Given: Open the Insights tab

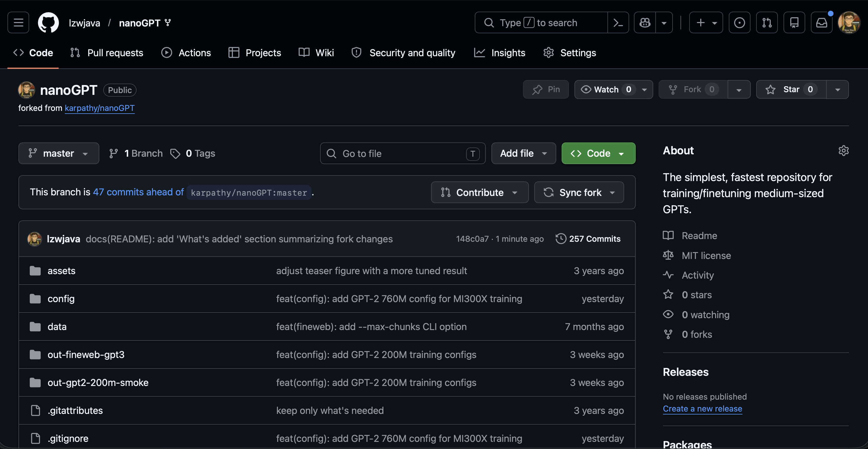Looking at the screenshot, I should [x=500, y=53].
